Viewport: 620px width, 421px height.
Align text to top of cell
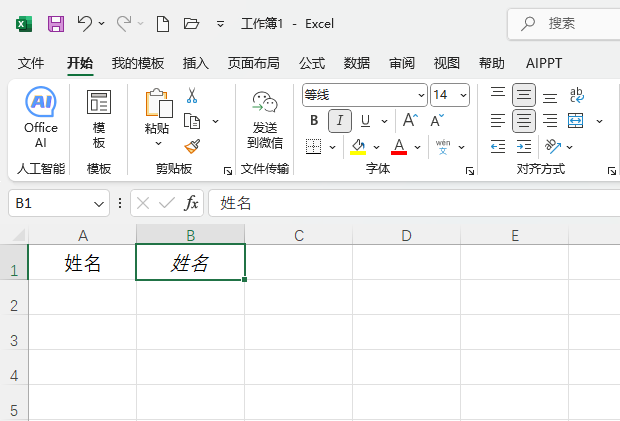point(498,94)
